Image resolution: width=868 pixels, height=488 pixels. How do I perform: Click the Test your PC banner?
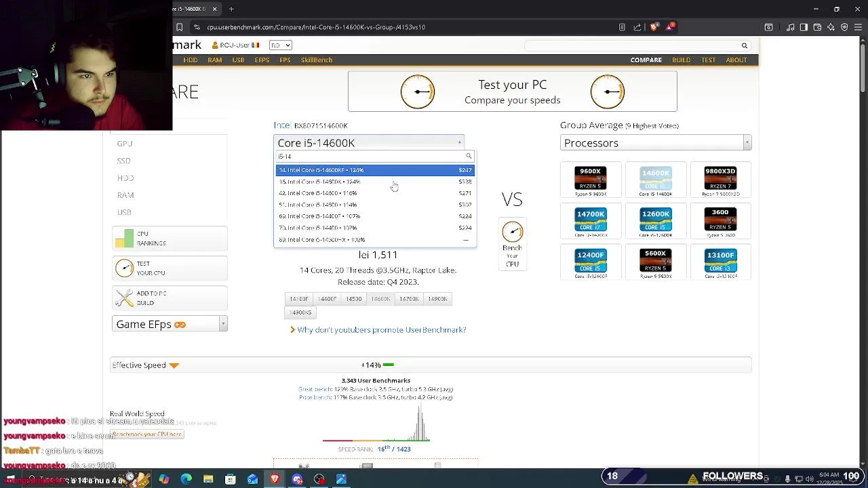pos(513,91)
